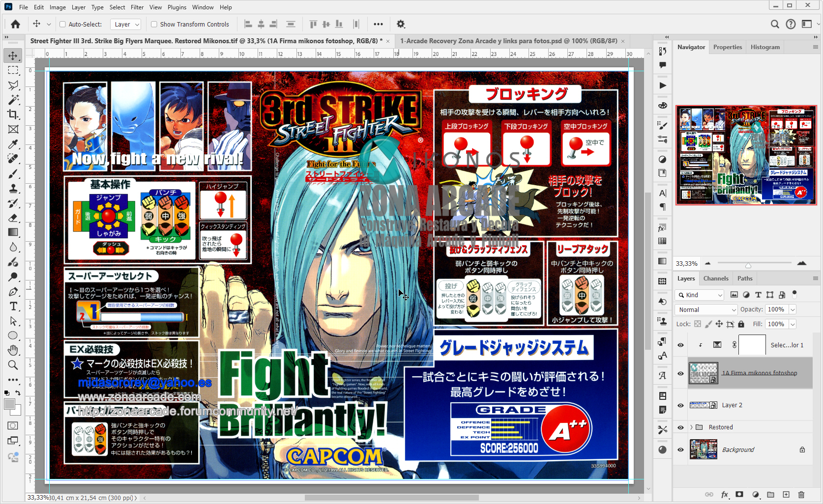Open the search magnifier at top right
This screenshot has height=504, width=823.
click(775, 24)
